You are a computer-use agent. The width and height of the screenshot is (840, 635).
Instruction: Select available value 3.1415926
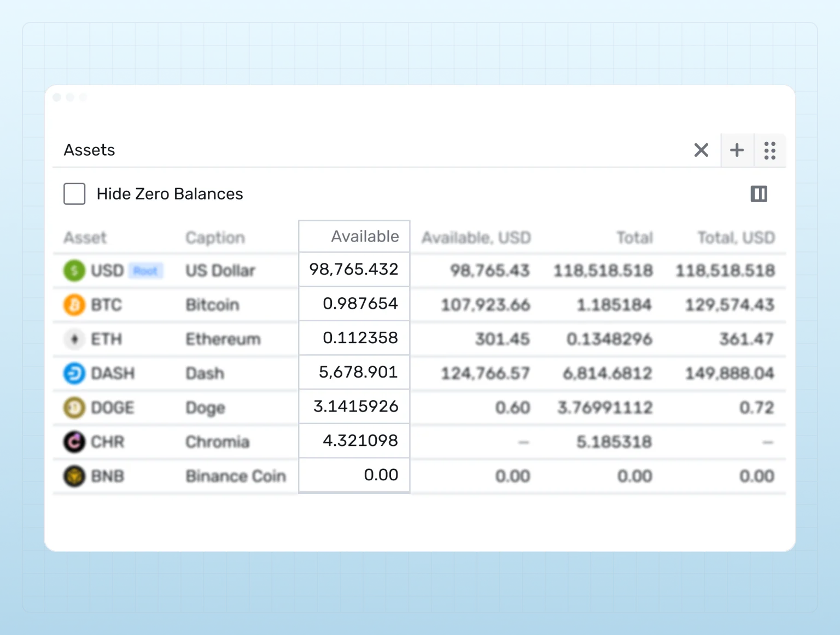tap(356, 407)
